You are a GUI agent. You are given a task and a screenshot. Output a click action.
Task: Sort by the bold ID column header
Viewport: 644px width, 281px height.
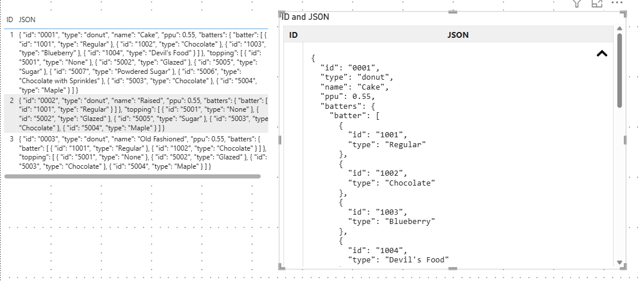pos(293,35)
